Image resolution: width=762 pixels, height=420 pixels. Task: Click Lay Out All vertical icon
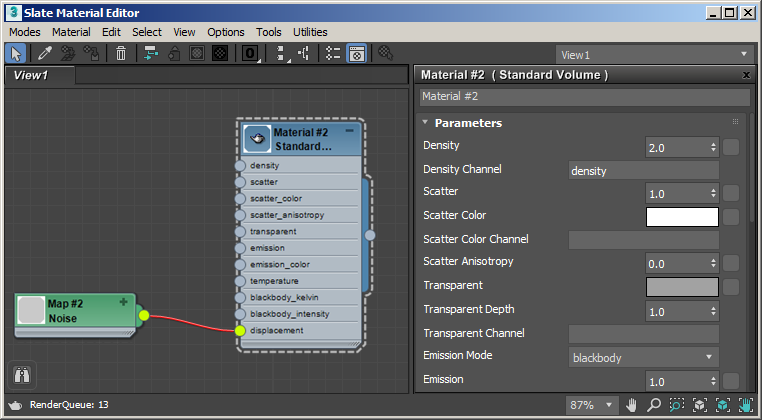click(x=281, y=53)
